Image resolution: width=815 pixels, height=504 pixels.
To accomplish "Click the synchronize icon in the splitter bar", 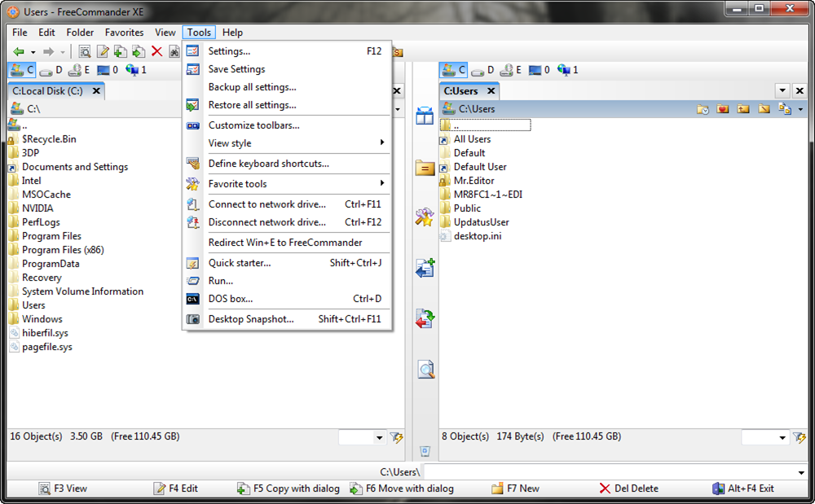I will (x=425, y=318).
